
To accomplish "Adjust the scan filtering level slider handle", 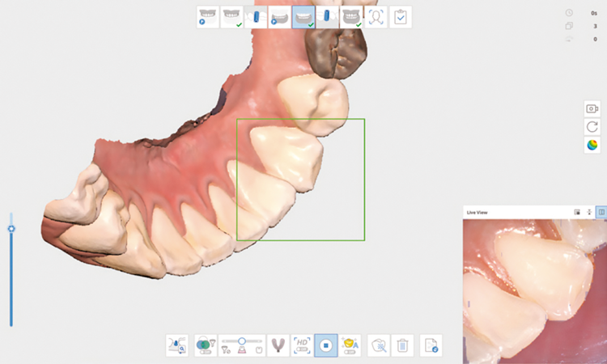I will [x=242, y=341].
